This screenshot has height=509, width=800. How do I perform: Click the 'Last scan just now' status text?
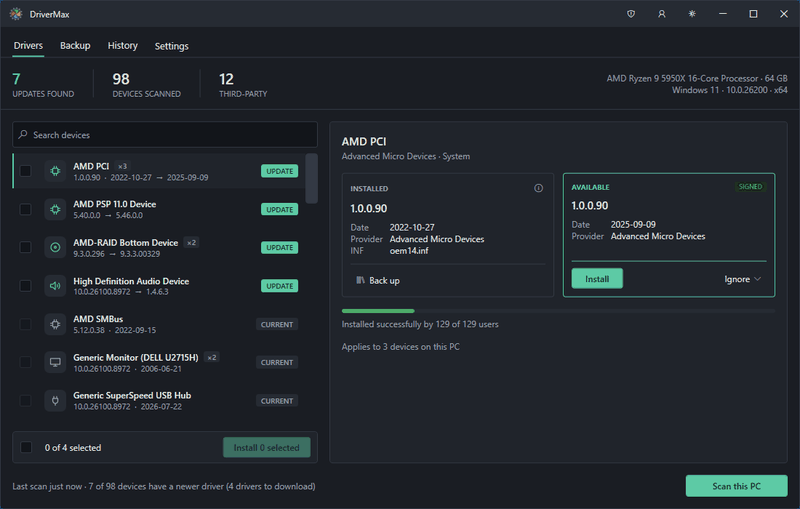(47, 486)
